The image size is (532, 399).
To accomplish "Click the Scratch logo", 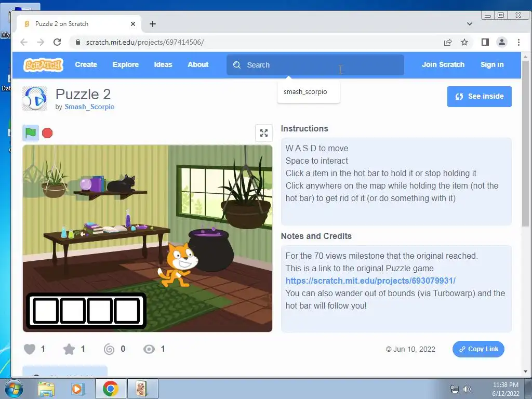I will [43, 65].
